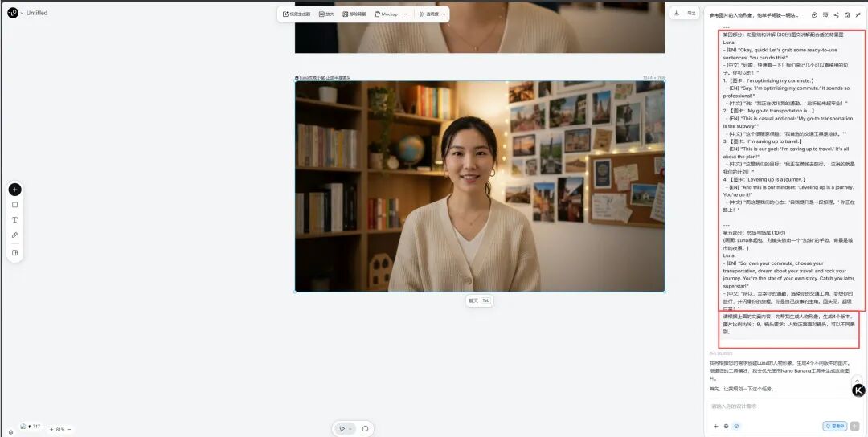Select the Text tool
This screenshot has height=437, width=868.
15,219
